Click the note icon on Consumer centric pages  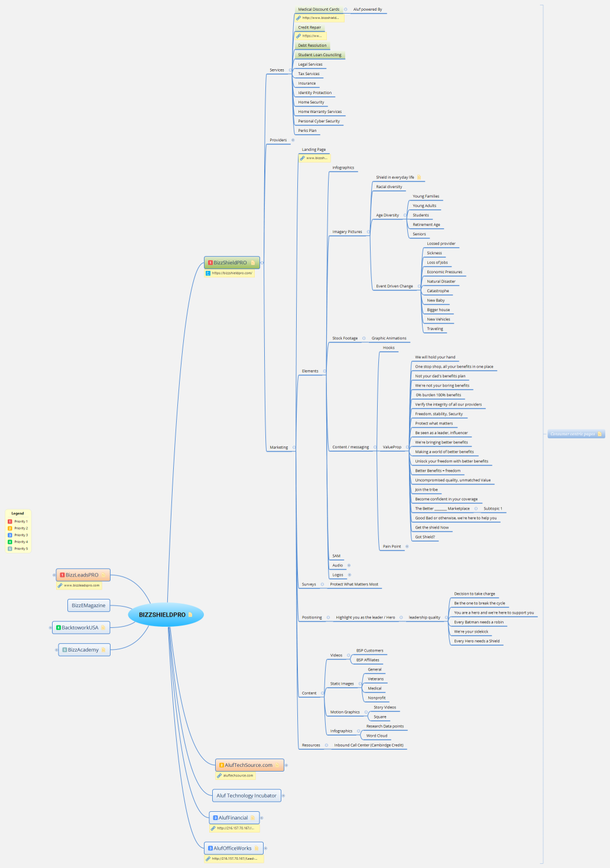tap(599, 434)
